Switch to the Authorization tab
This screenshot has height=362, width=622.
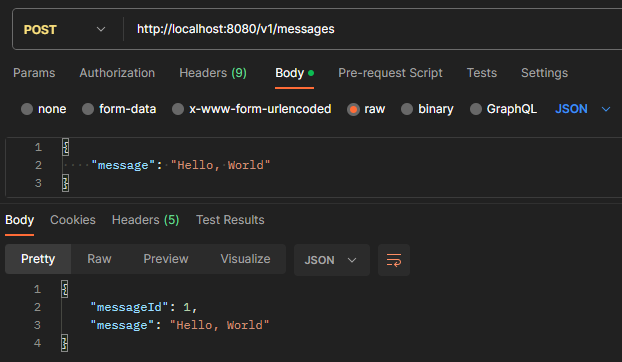pyautogui.click(x=117, y=73)
